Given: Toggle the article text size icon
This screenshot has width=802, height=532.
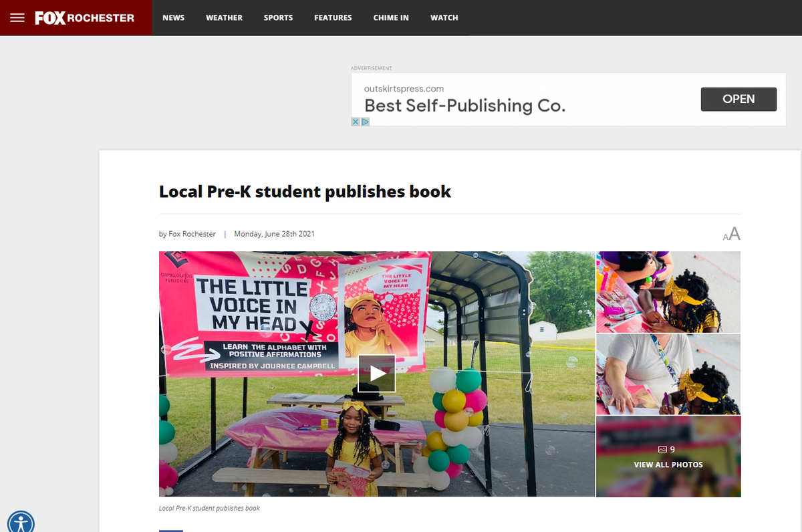Looking at the screenshot, I should tap(732, 234).
